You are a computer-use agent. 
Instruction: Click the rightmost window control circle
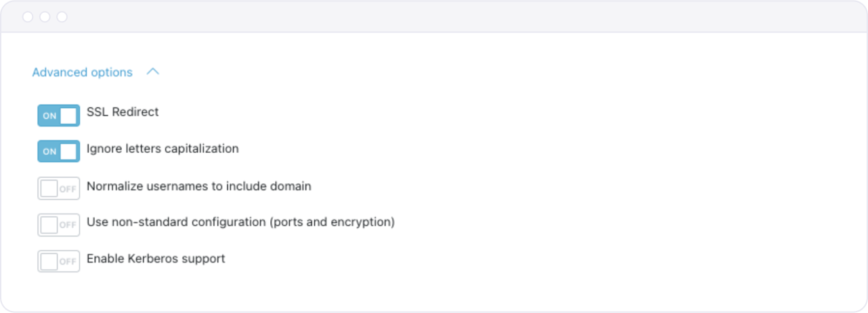(62, 17)
